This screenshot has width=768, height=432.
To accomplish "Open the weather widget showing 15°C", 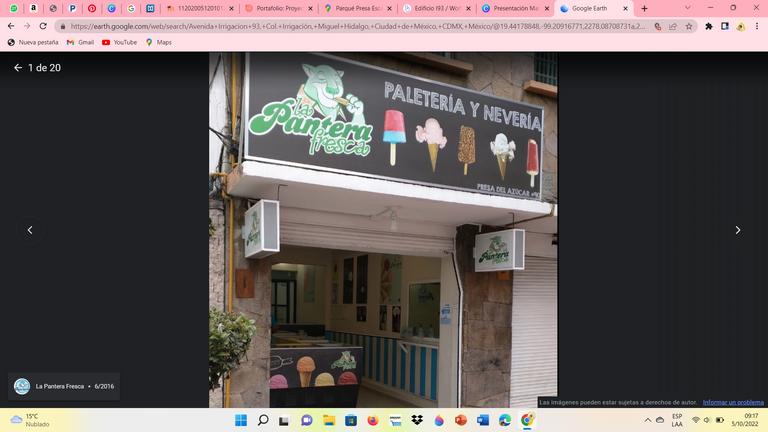I will [30, 420].
